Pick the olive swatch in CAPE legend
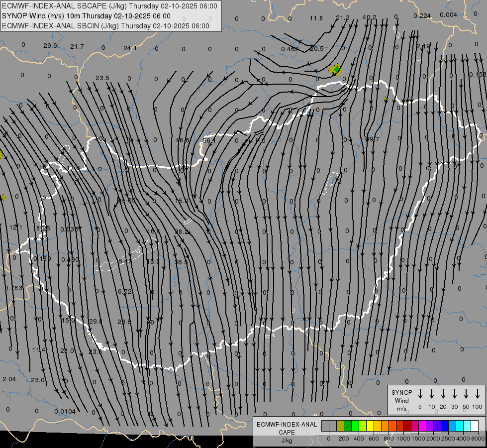The image size is (487, 448). (x=340, y=426)
